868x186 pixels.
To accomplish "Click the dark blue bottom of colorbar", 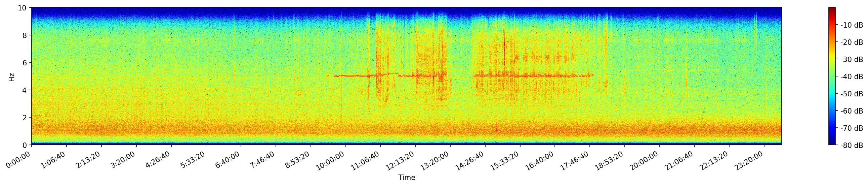I will point(832,143).
